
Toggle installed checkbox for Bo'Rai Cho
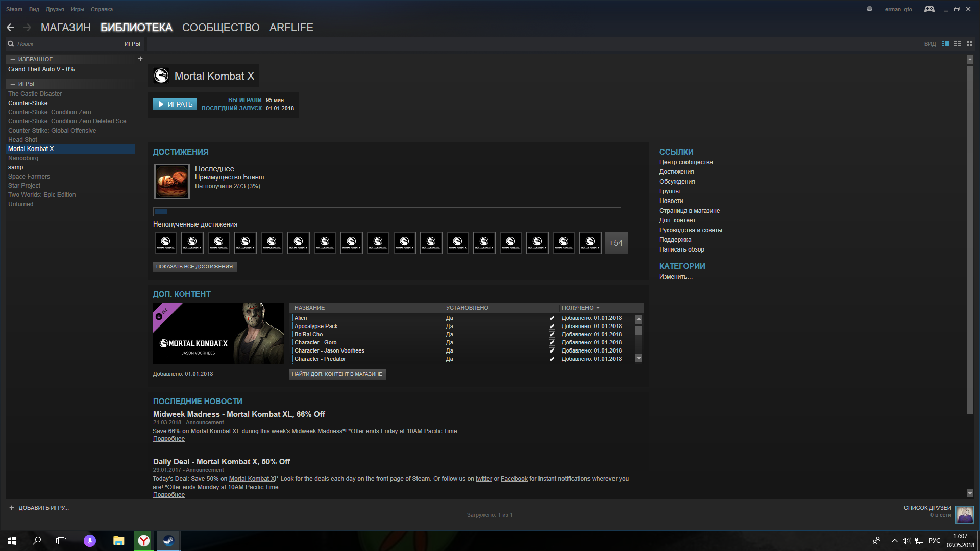[x=552, y=334]
